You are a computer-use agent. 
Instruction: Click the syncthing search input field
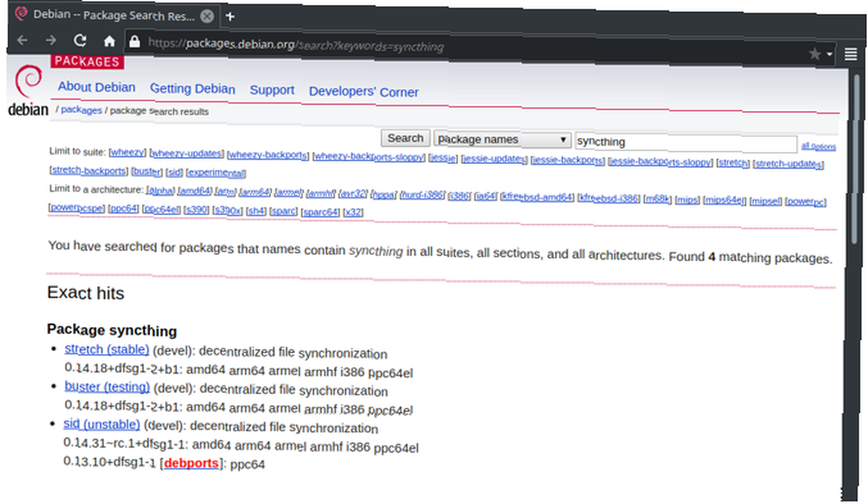[x=686, y=143]
